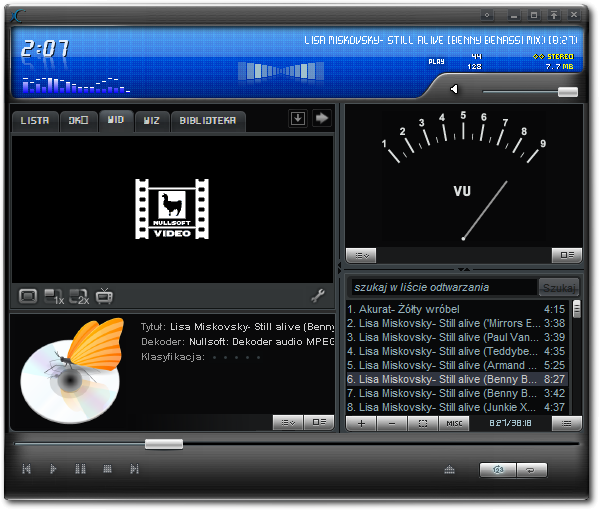Screen dimensions: 599x510
Task: Set video size to 1x
Action: (x=54, y=297)
